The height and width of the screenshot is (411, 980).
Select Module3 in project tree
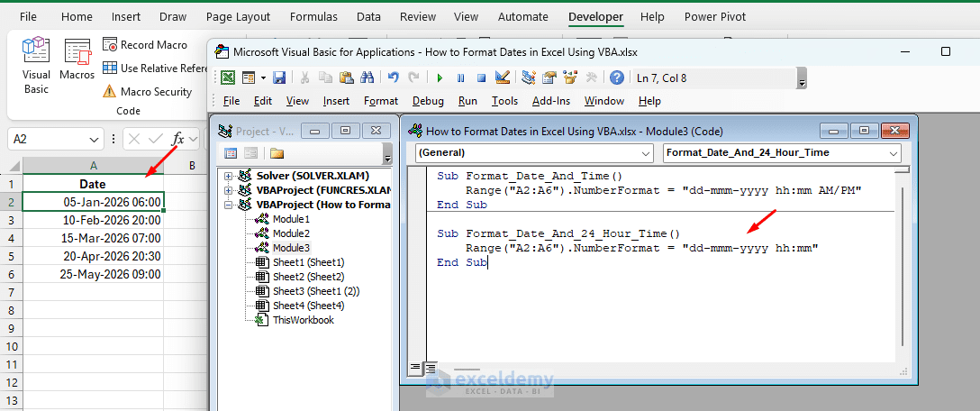[291, 248]
